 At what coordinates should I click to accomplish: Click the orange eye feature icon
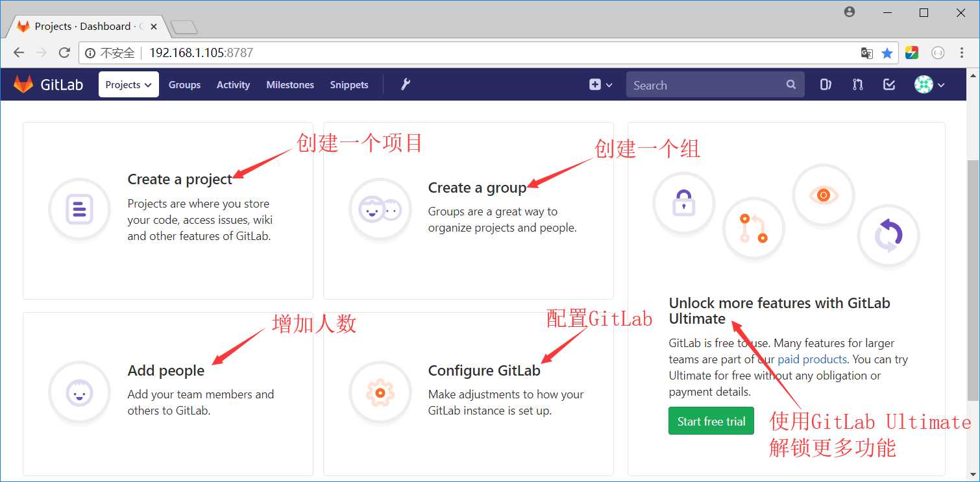point(824,195)
